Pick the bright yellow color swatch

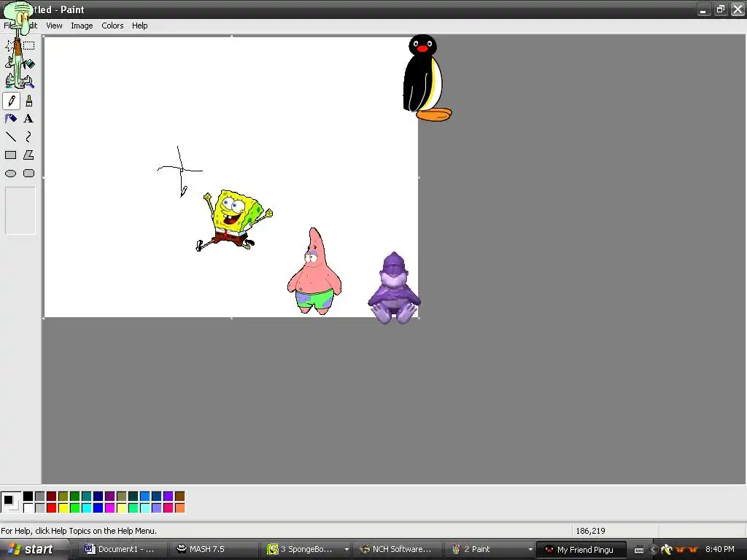63,508
